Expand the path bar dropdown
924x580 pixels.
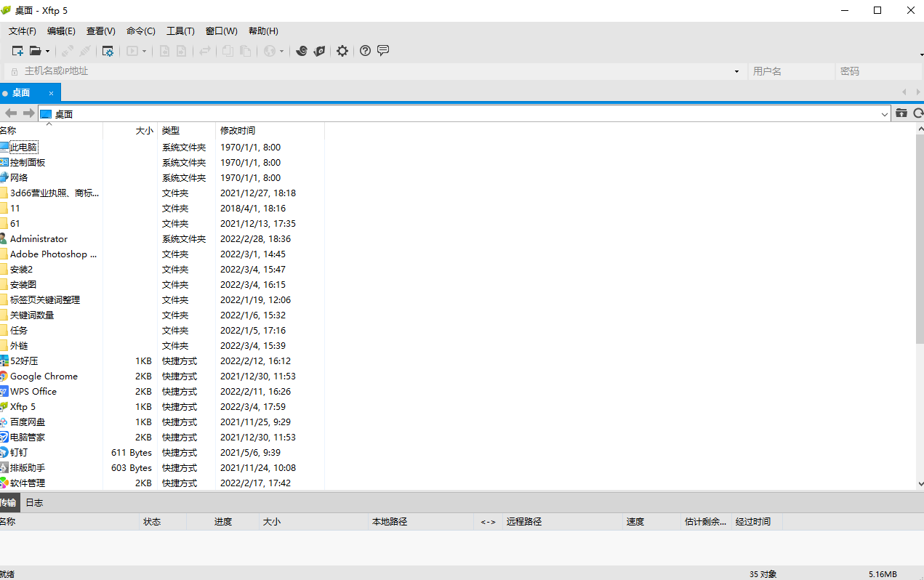885,114
